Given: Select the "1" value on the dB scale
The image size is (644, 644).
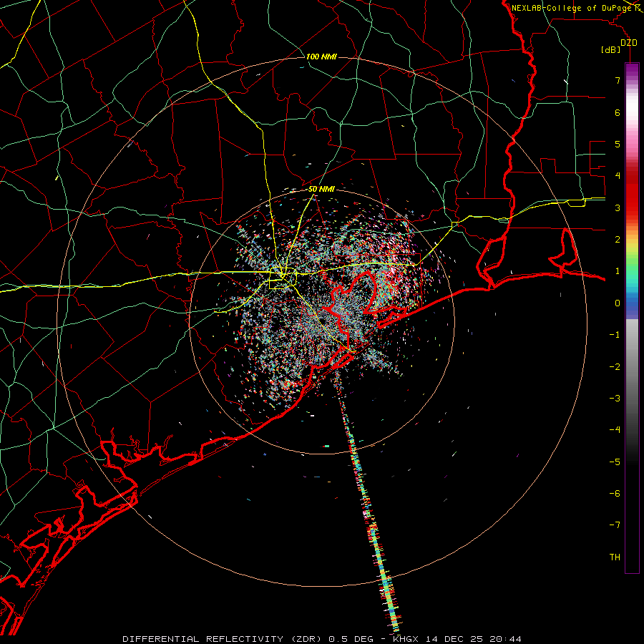Looking at the screenshot, I should tap(618, 271).
